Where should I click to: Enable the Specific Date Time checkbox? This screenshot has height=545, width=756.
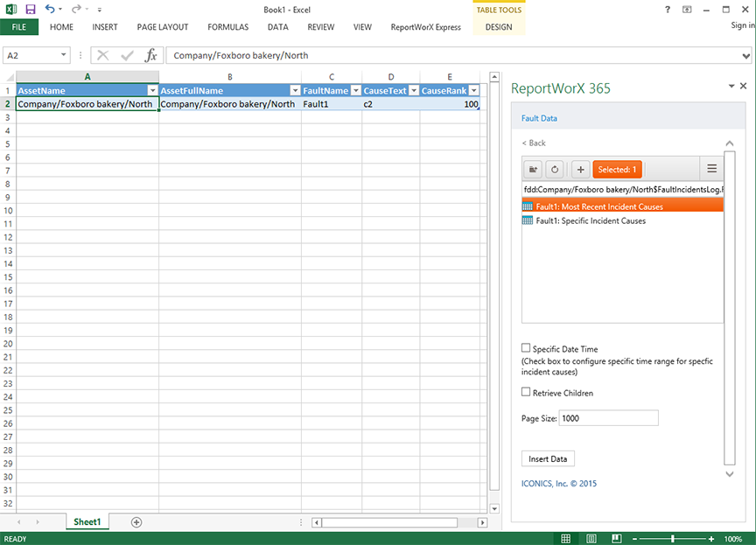pyautogui.click(x=526, y=348)
